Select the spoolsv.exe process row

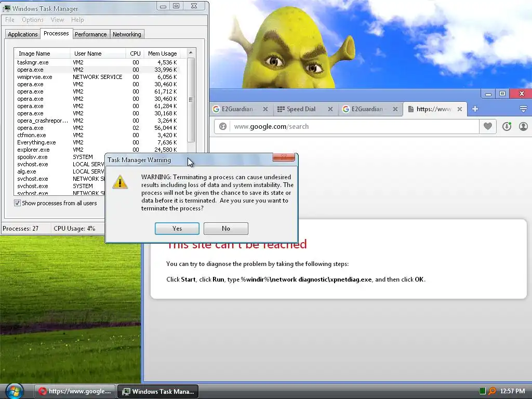click(x=60, y=157)
